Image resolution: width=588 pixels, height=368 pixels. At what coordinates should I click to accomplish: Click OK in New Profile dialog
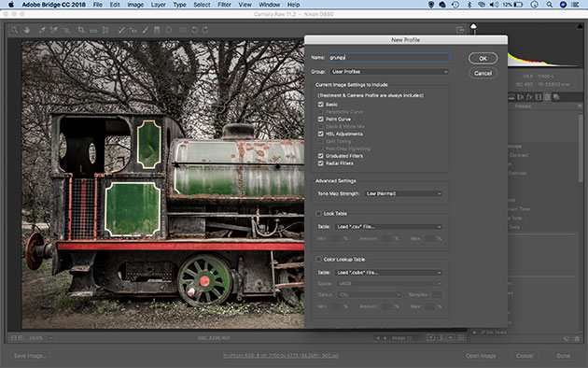(483, 59)
